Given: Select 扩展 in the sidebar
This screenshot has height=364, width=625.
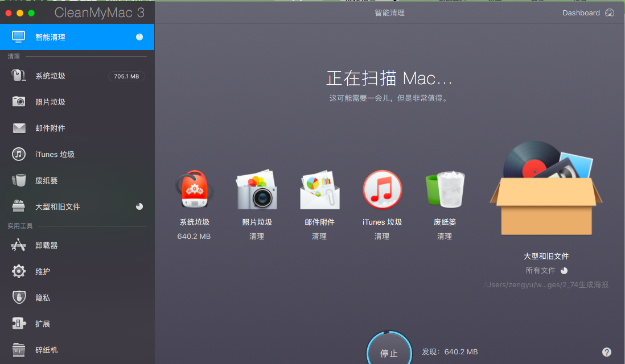Looking at the screenshot, I should click(77, 324).
